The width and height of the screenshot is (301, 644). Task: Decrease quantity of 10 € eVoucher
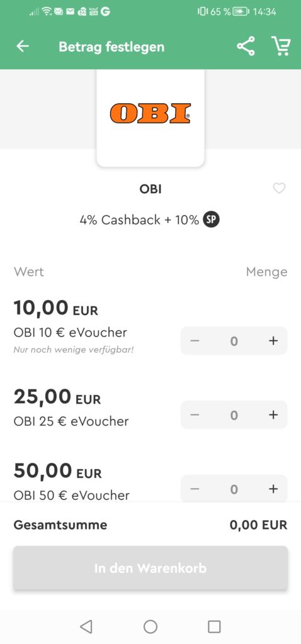(x=195, y=340)
